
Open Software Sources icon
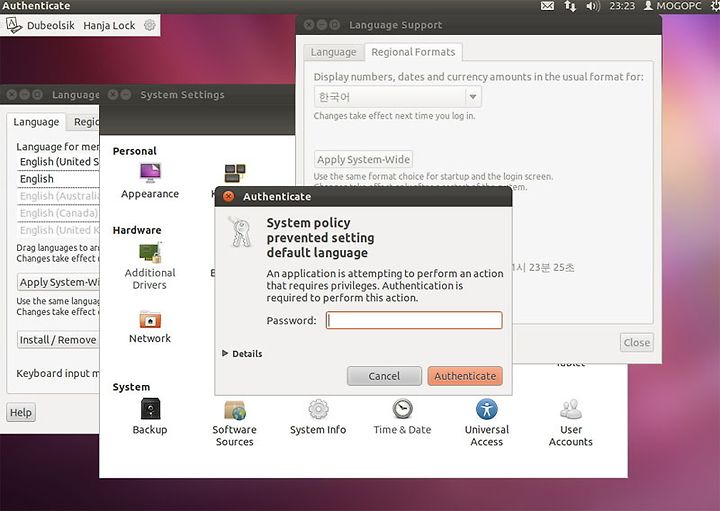click(235, 410)
